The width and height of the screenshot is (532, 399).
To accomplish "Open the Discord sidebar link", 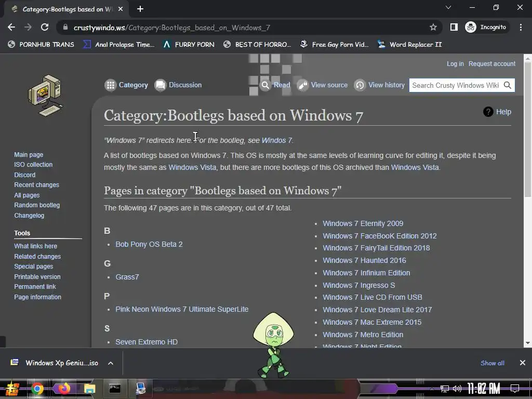I will click(x=25, y=175).
